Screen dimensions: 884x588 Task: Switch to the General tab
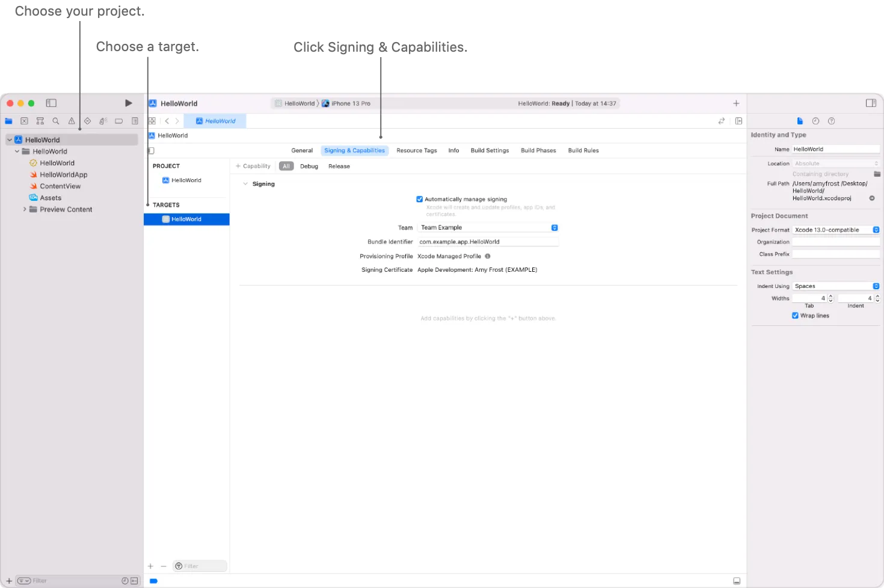[302, 150]
